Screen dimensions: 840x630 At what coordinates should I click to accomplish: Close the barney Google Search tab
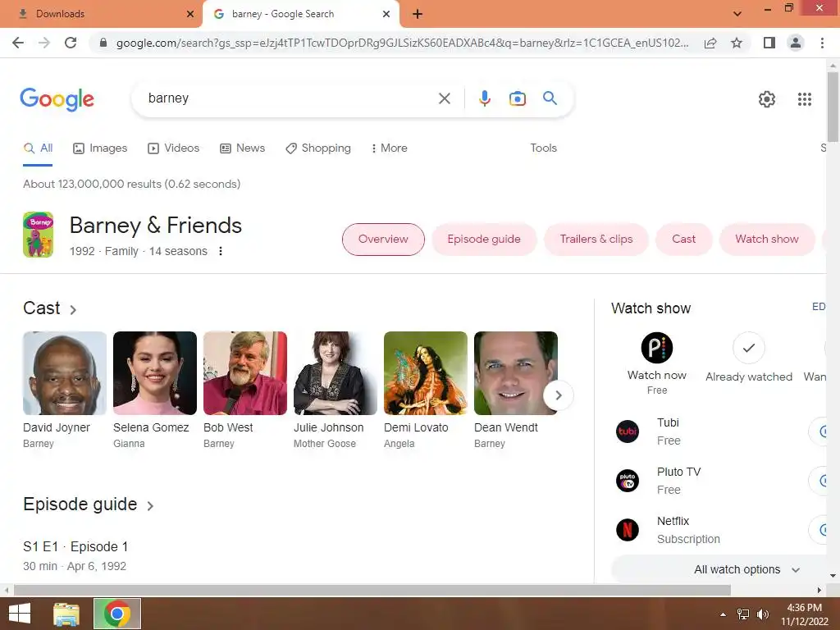pyautogui.click(x=386, y=14)
